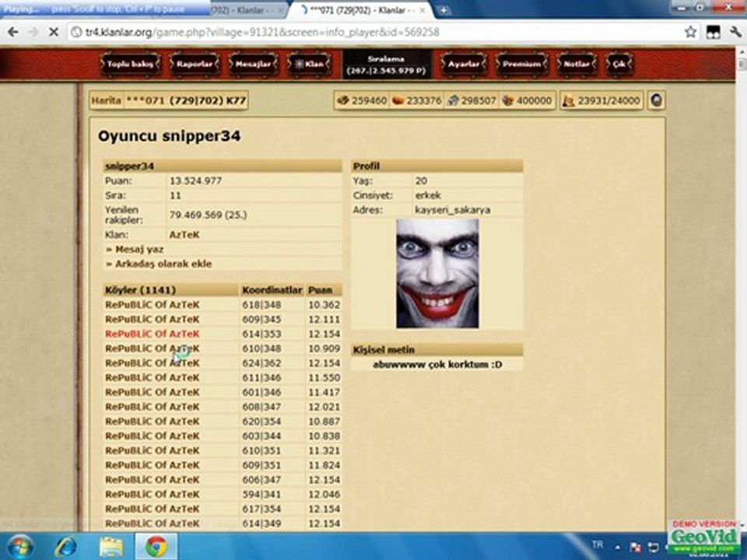Viewport: 747px width, 560px height.
Task: Open Internet Explorer from taskbar
Action: (x=65, y=546)
